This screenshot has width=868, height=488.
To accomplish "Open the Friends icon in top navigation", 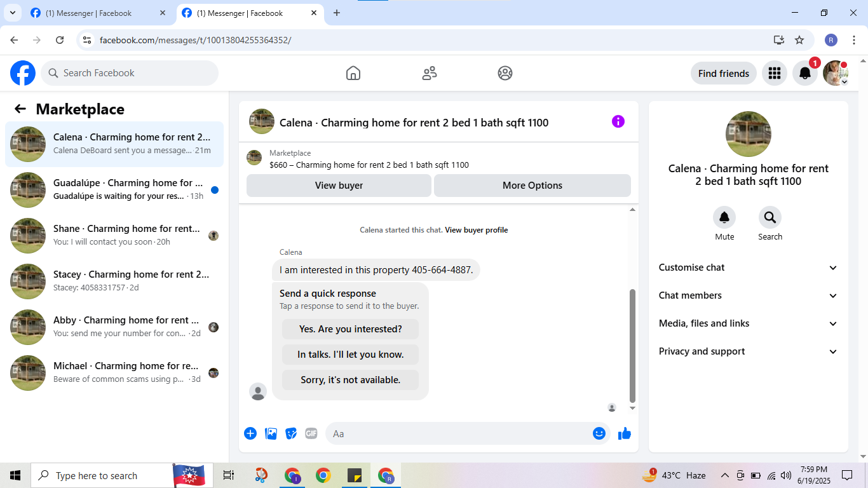I will pyautogui.click(x=430, y=73).
